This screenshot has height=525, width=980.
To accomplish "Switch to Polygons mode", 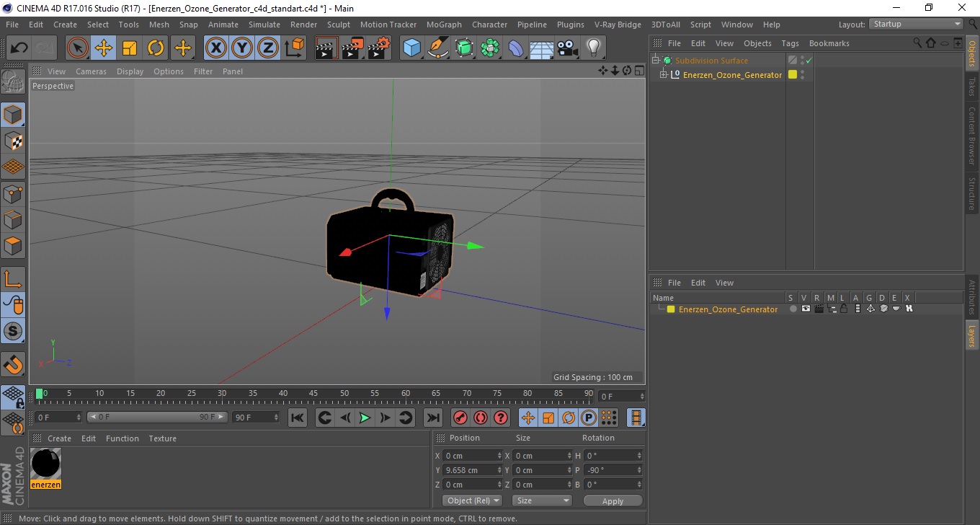I will click(x=13, y=245).
